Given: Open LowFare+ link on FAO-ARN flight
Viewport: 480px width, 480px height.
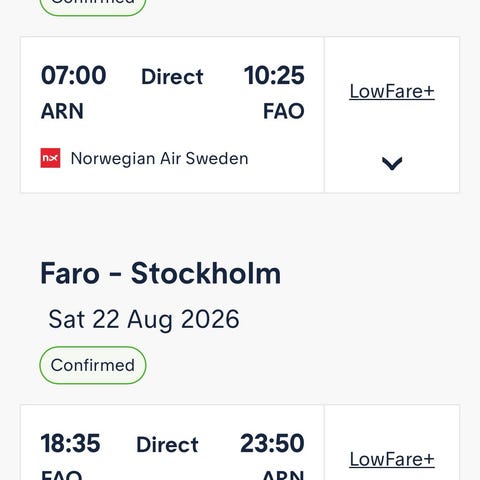Looking at the screenshot, I should pos(392,459).
